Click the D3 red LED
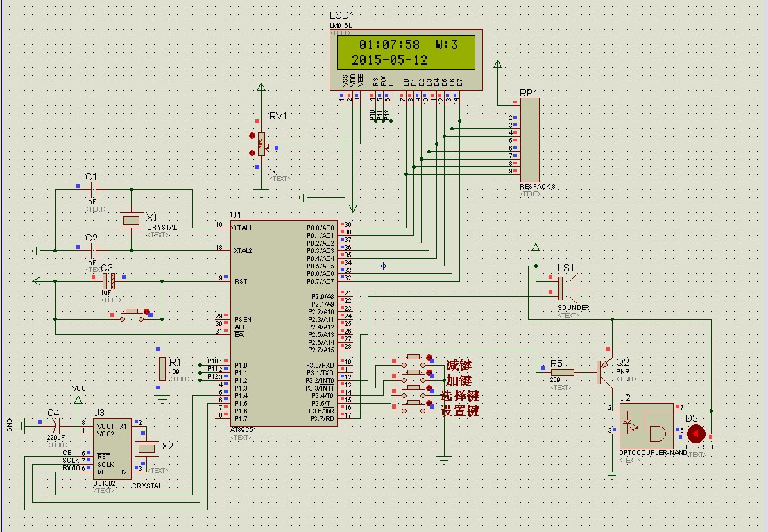 (x=696, y=434)
